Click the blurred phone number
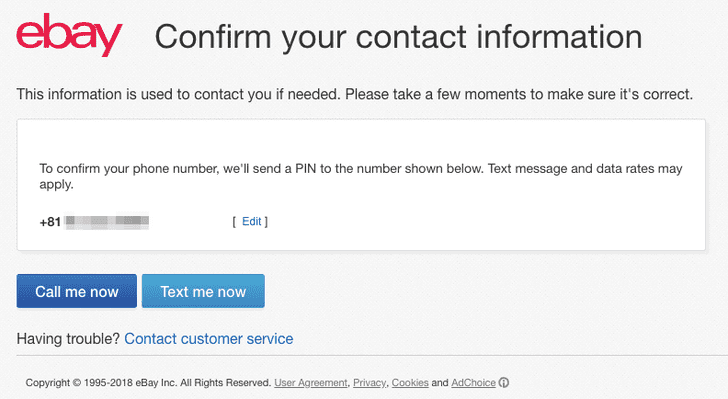Screen dimensions: 728x399 point(107,222)
